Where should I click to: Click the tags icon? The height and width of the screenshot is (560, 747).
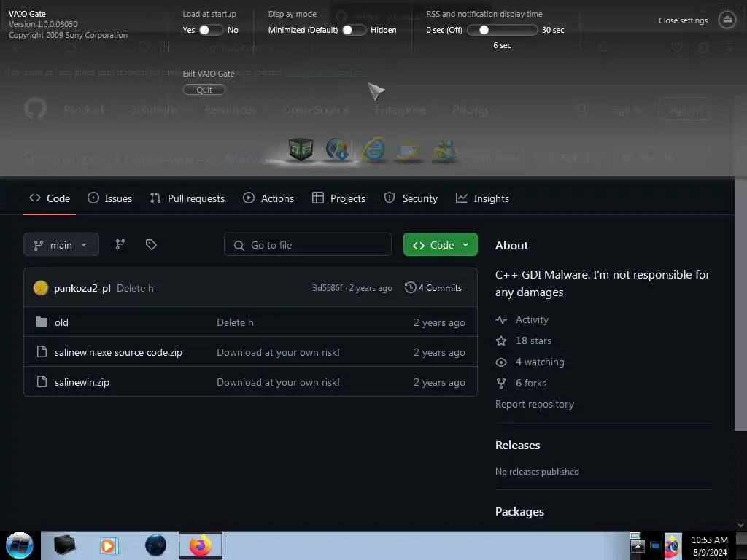pos(151,245)
